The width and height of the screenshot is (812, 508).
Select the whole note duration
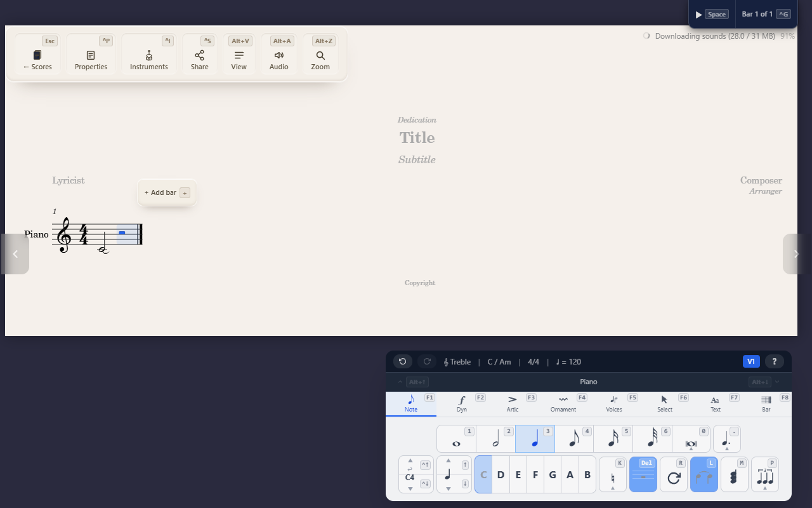coord(456,439)
